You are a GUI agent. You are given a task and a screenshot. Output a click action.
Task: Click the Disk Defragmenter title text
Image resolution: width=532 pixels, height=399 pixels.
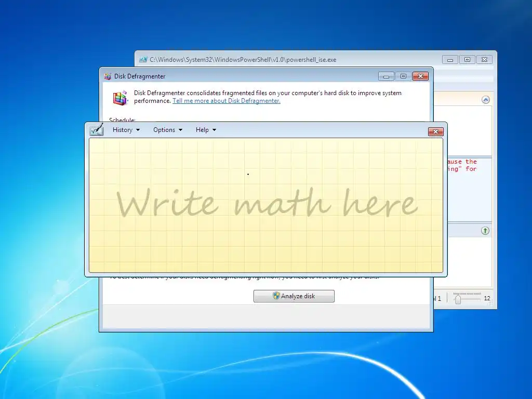[x=140, y=76]
